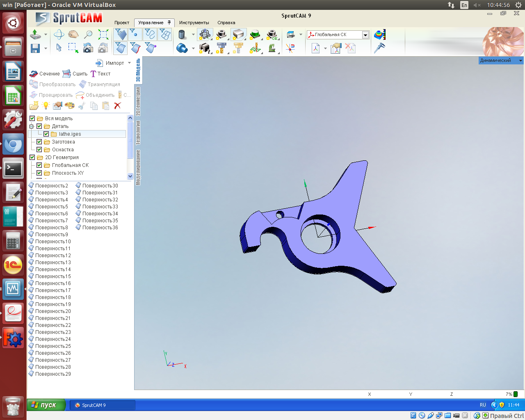Open the Calculator icon in the Ubuntu dock

tap(13, 240)
